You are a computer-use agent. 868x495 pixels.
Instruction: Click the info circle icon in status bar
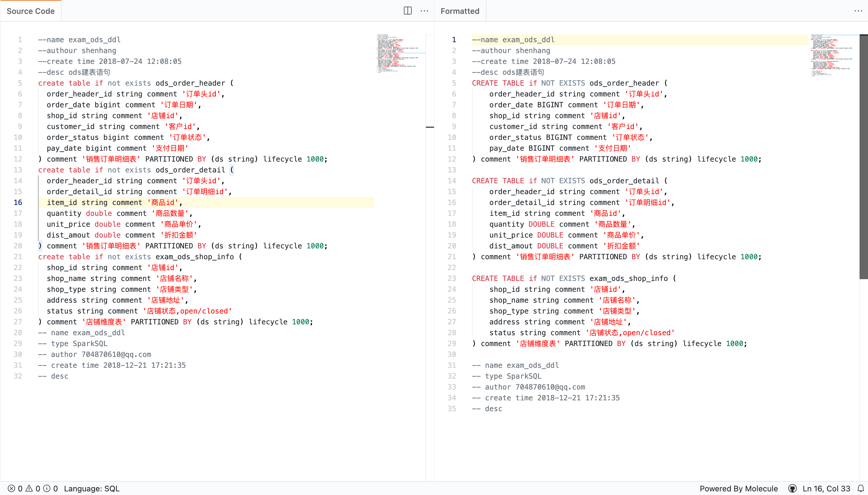coord(47,489)
